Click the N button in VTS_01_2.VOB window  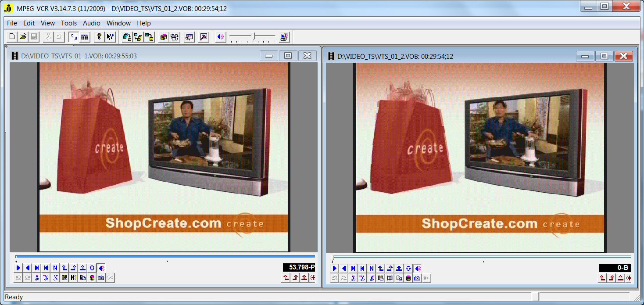coord(371,268)
